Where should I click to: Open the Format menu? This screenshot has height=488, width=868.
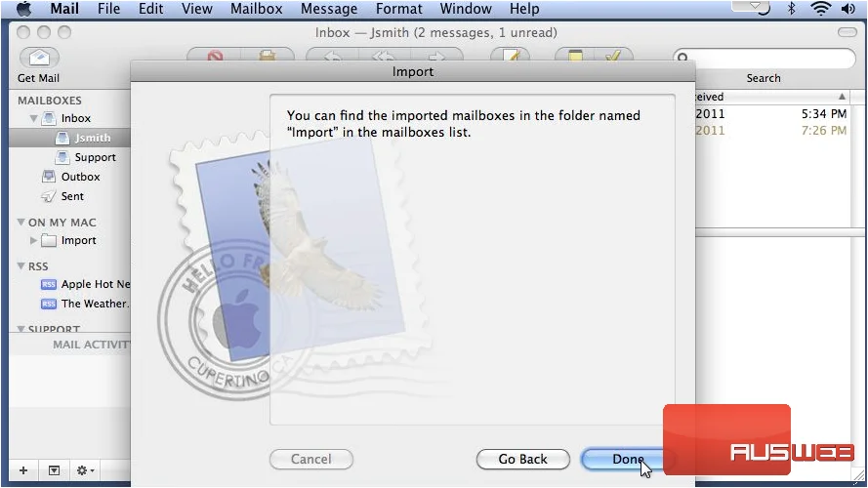coord(398,9)
